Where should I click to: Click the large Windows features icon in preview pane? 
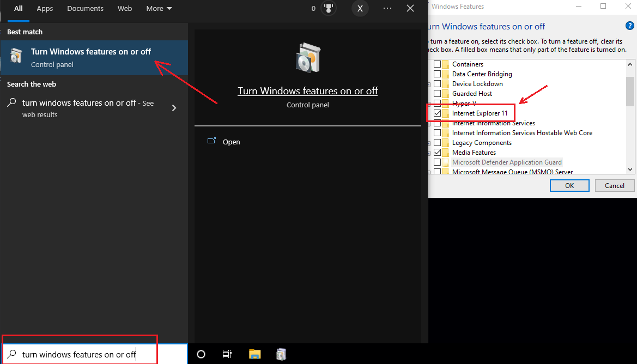[x=308, y=58]
